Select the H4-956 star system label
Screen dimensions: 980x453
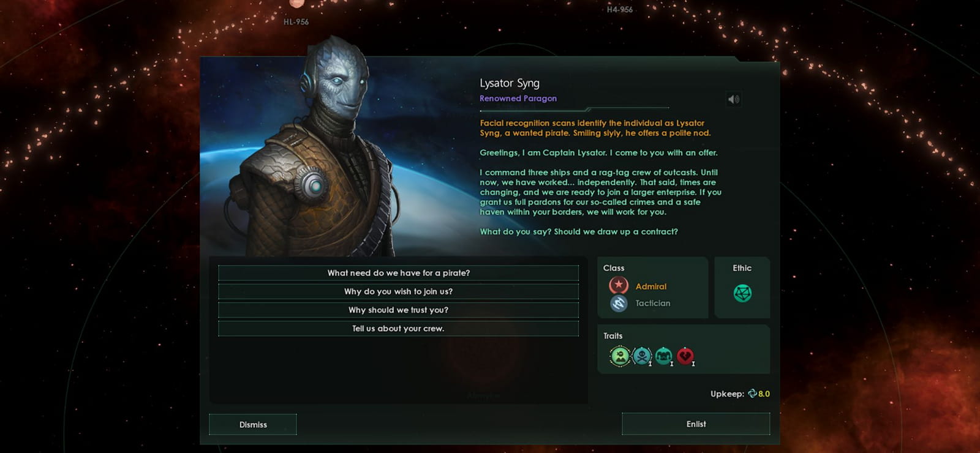pos(619,9)
